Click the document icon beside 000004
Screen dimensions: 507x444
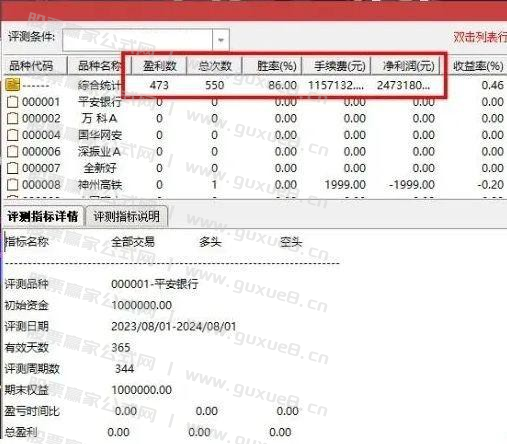point(13,135)
